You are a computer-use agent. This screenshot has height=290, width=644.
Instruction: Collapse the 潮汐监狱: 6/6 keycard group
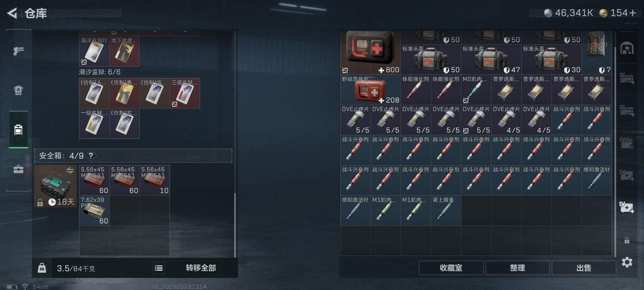coord(100,72)
